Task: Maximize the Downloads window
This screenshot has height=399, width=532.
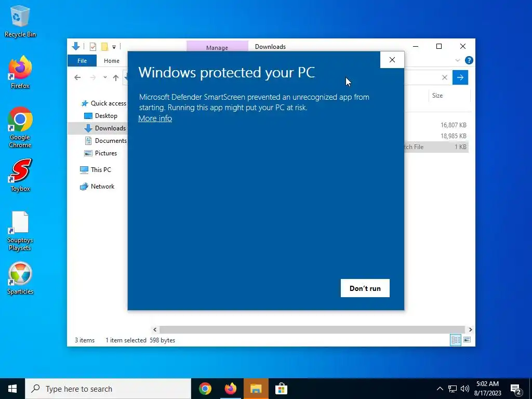Action: coord(439,46)
